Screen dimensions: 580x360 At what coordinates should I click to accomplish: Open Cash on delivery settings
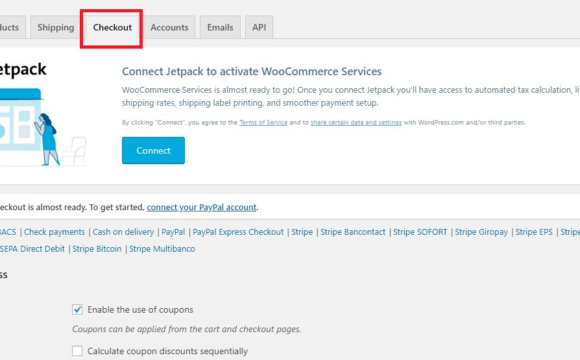(123, 232)
